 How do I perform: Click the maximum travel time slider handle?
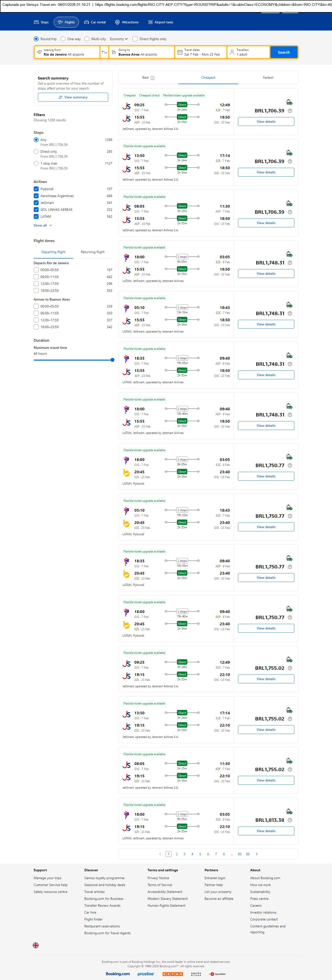point(112,360)
